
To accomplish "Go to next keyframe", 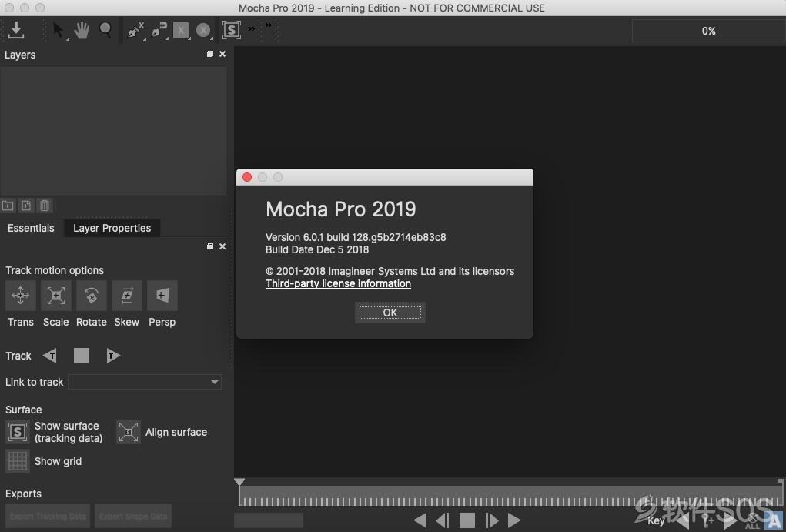I will pos(731,520).
